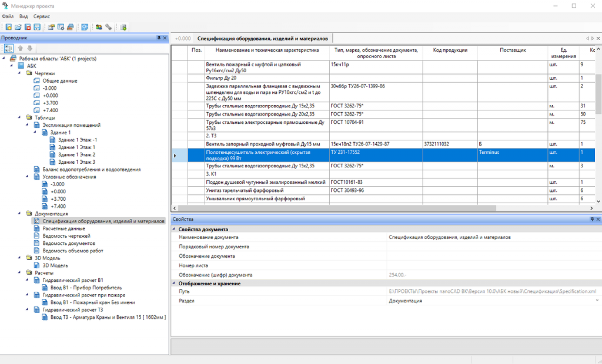Image resolution: width=602 pixels, height=364 pixels.
Task: Click the tree expand icon in Проводник toolbar
Action: pos(8,48)
